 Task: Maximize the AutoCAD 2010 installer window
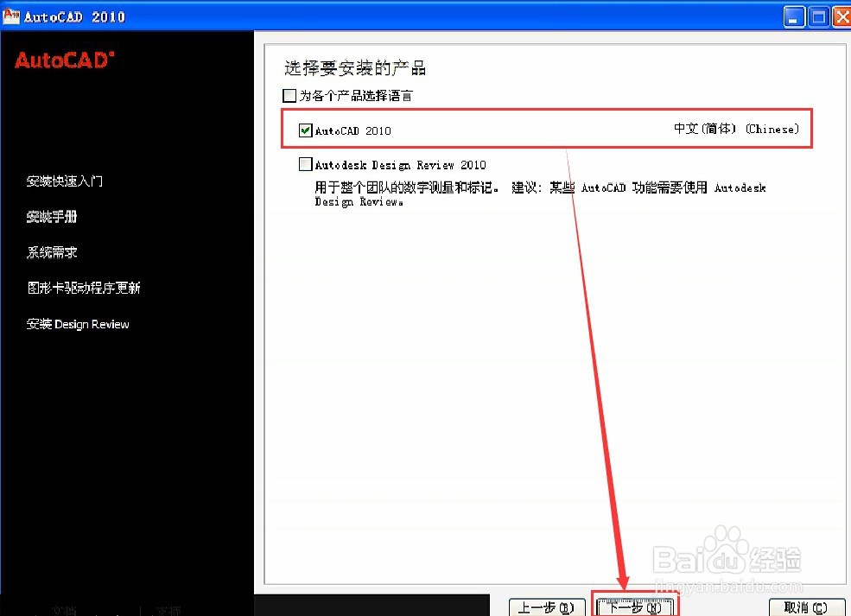[x=818, y=17]
